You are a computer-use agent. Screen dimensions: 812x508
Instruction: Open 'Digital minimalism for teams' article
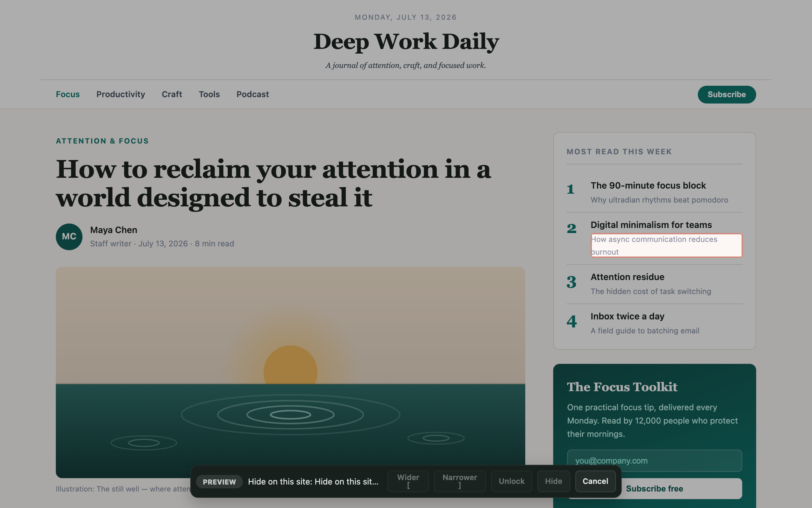click(651, 225)
